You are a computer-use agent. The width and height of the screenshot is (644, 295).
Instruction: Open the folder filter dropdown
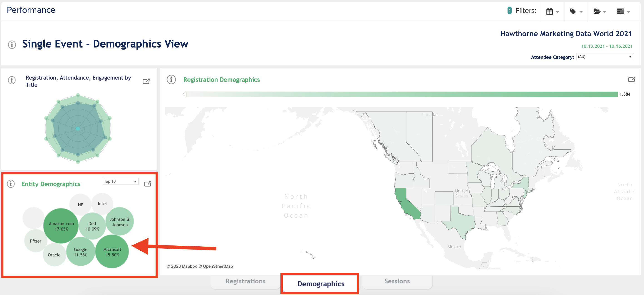coord(599,11)
